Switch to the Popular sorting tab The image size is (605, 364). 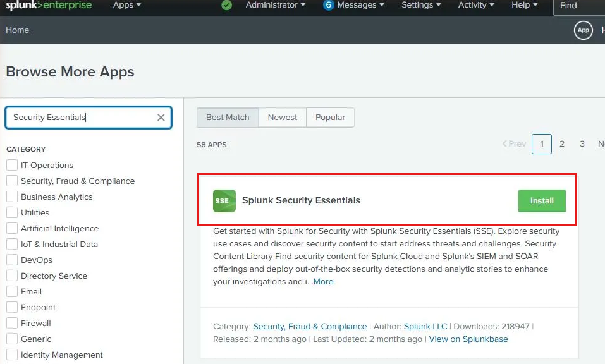tap(330, 117)
